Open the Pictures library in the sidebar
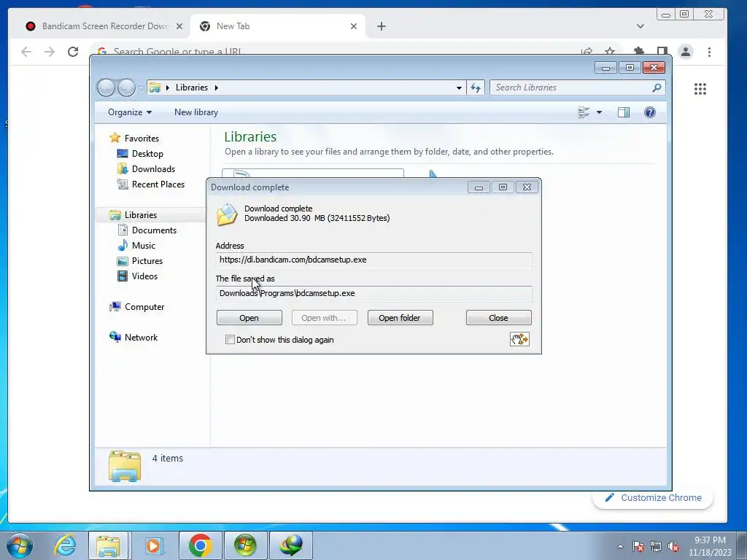Image resolution: width=747 pixels, height=560 pixels. pyautogui.click(x=147, y=261)
